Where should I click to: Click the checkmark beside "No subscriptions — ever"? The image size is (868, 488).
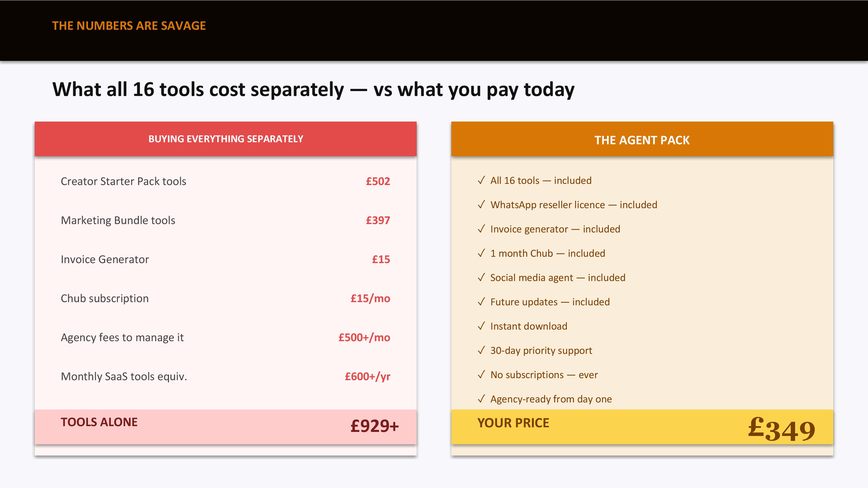[x=481, y=374]
